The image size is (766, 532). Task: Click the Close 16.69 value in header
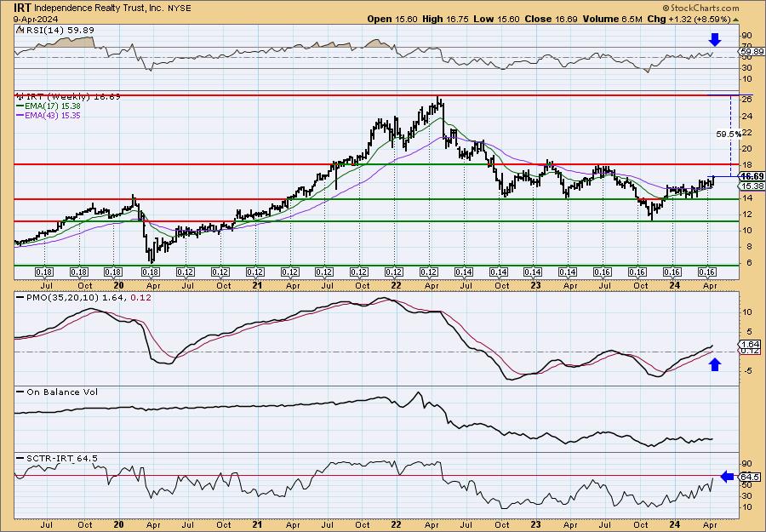[x=551, y=19]
